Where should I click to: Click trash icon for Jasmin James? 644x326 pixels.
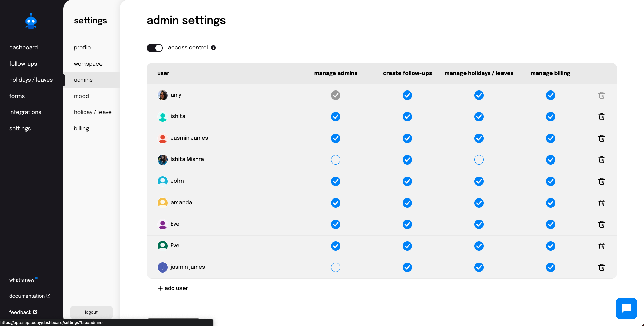[x=602, y=138]
